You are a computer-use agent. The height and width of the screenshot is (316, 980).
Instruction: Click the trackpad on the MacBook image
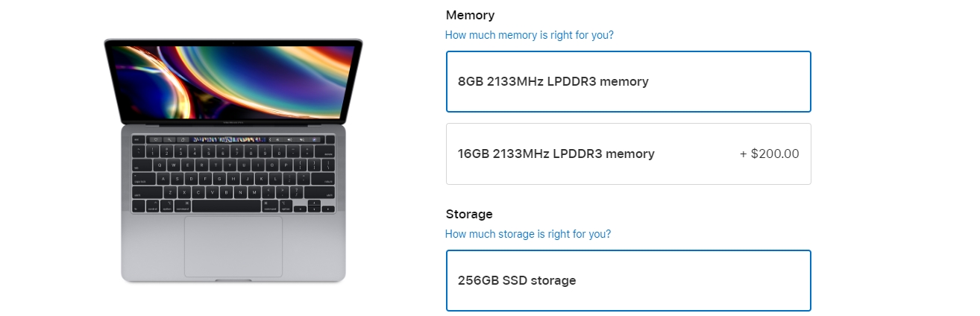coord(233,246)
